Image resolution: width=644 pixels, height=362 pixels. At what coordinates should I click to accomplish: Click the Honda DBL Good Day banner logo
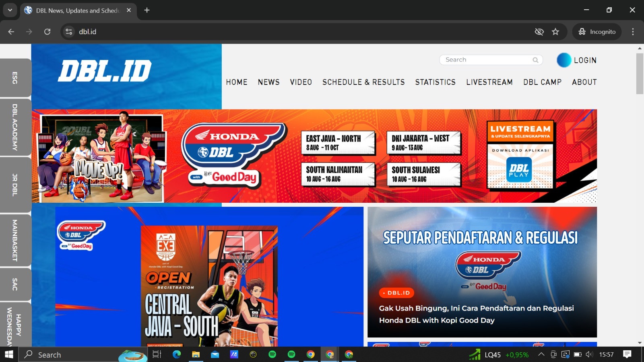[233, 156]
